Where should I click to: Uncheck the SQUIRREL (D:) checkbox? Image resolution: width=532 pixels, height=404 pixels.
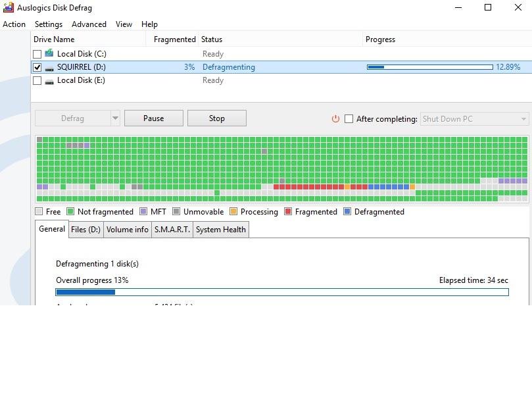pos(37,67)
